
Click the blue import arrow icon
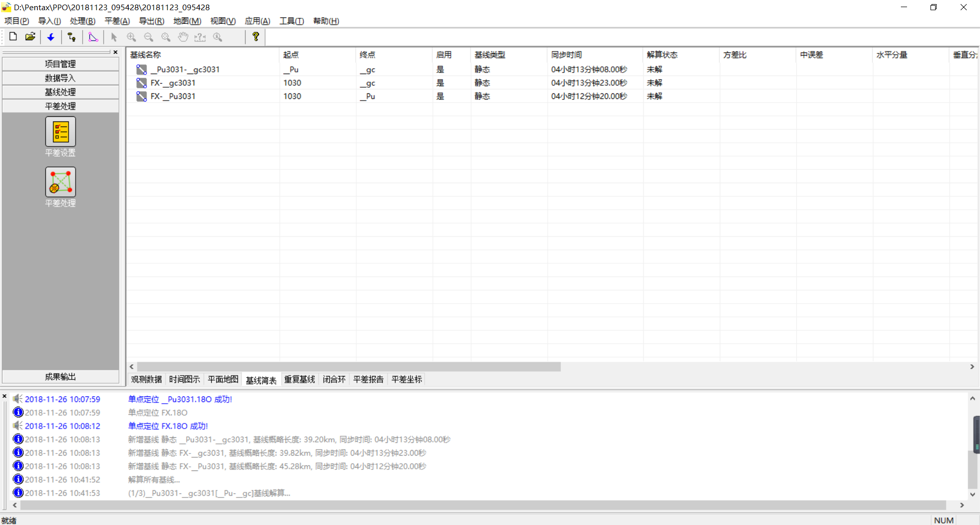point(51,37)
